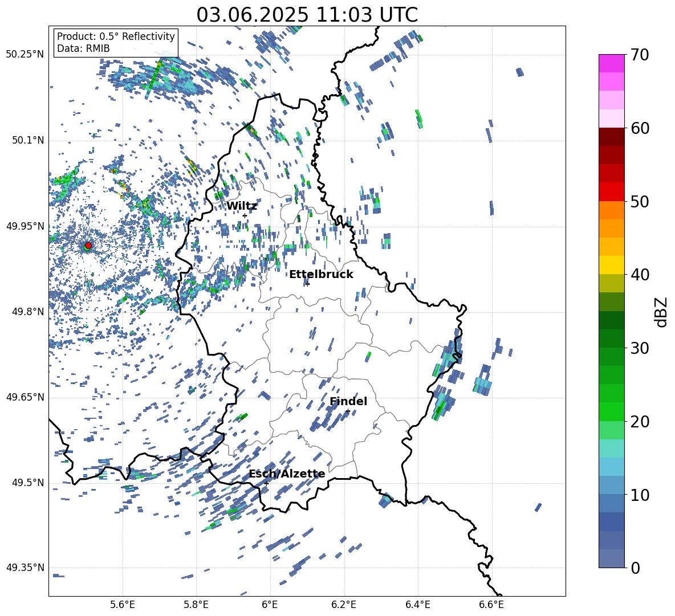The height and width of the screenshot is (616, 675).
Task: Click the 49.95°N latitude tick label
Action: 25,226
